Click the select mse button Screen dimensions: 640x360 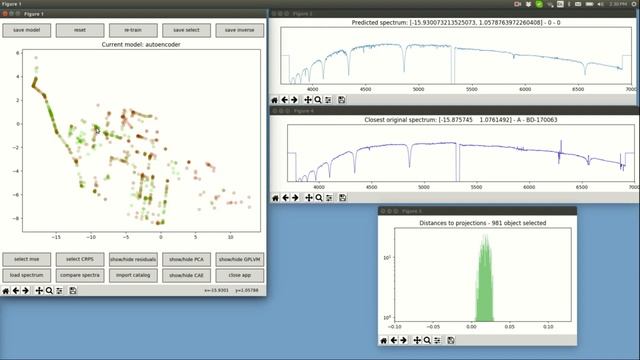[x=27, y=260]
